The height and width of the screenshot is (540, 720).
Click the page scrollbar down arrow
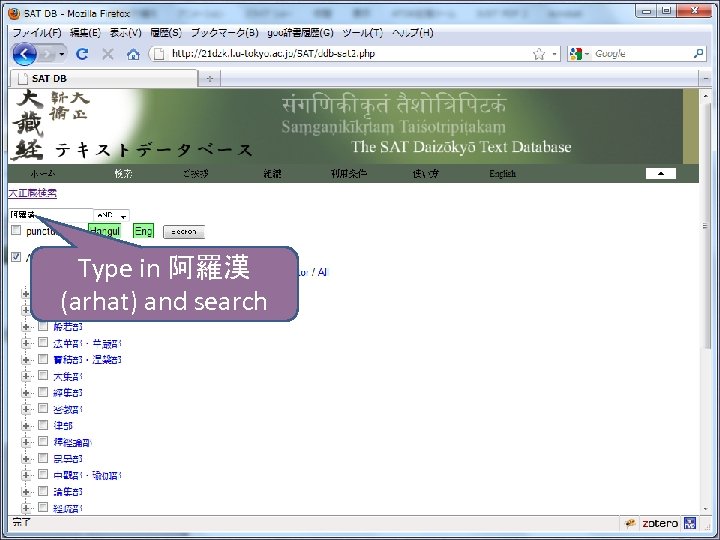(706, 508)
